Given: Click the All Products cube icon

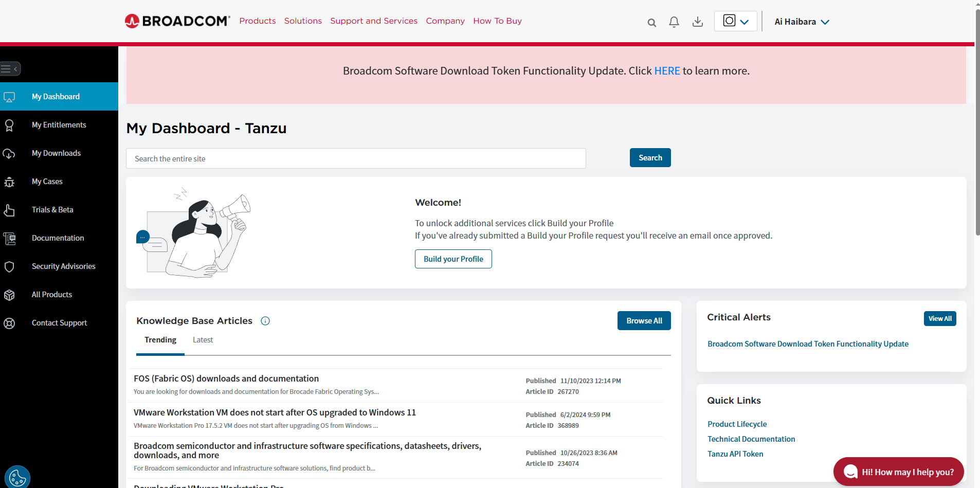Looking at the screenshot, I should pos(9,295).
